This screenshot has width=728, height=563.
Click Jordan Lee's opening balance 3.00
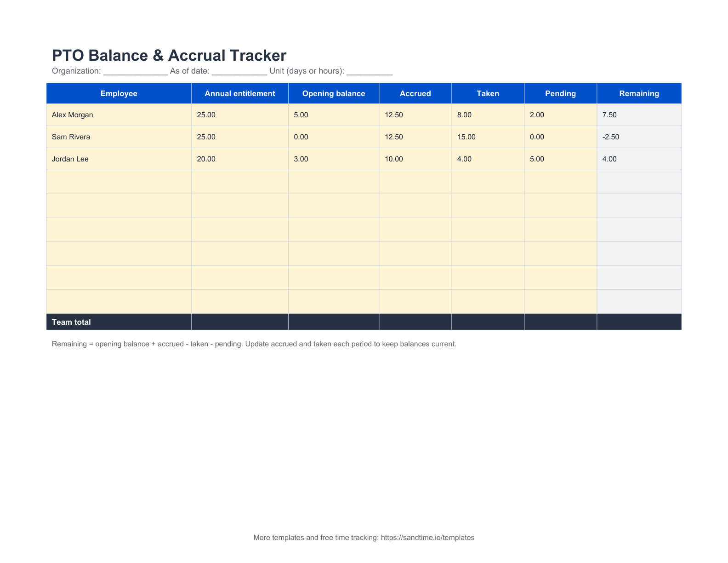[x=333, y=159]
